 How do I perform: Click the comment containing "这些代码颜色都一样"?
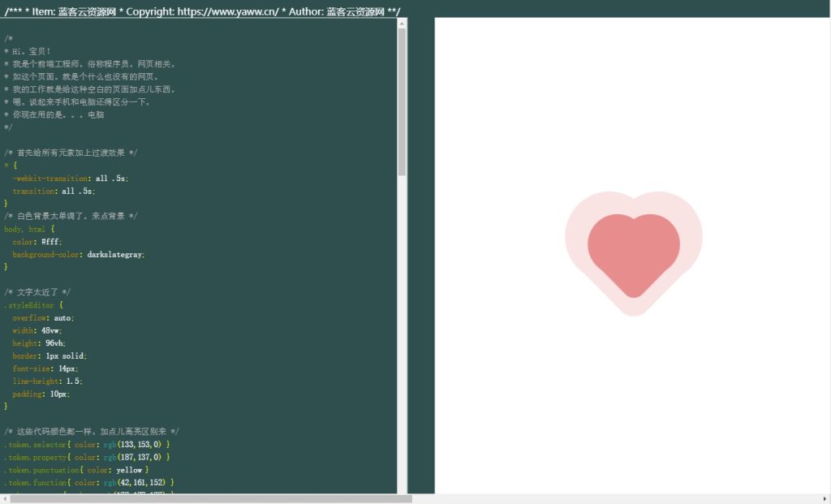92,432
